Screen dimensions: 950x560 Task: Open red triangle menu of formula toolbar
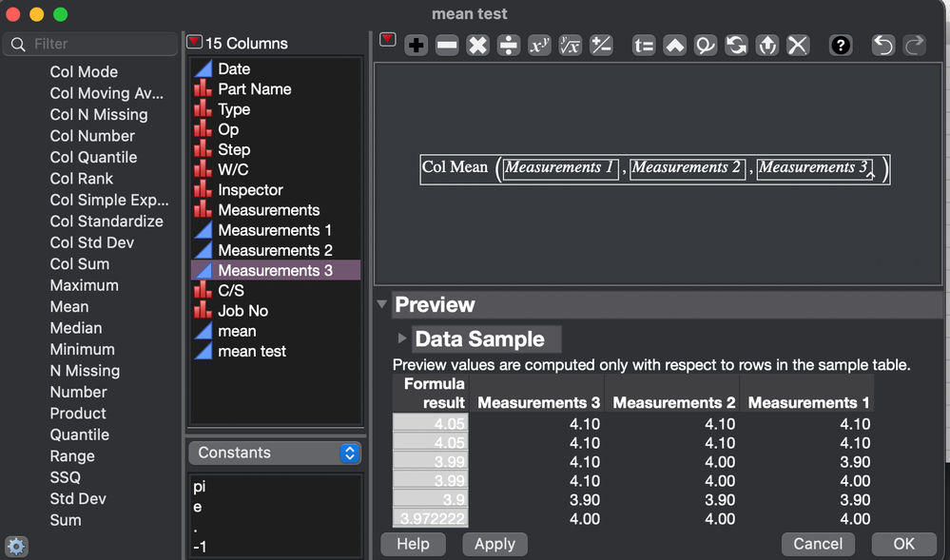click(x=388, y=39)
